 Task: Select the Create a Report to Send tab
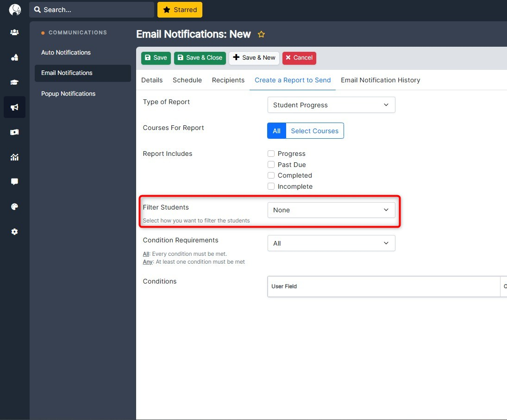[293, 80]
